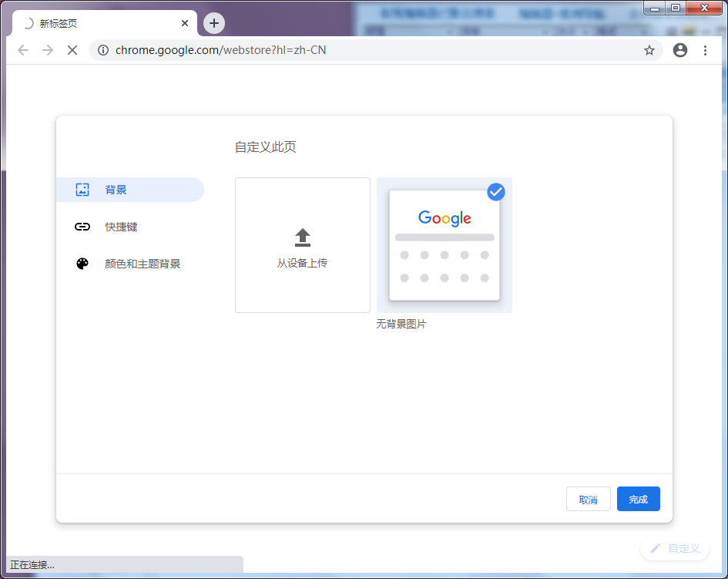Click the checkmark on the selected background
728x579 pixels.
pos(495,191)
